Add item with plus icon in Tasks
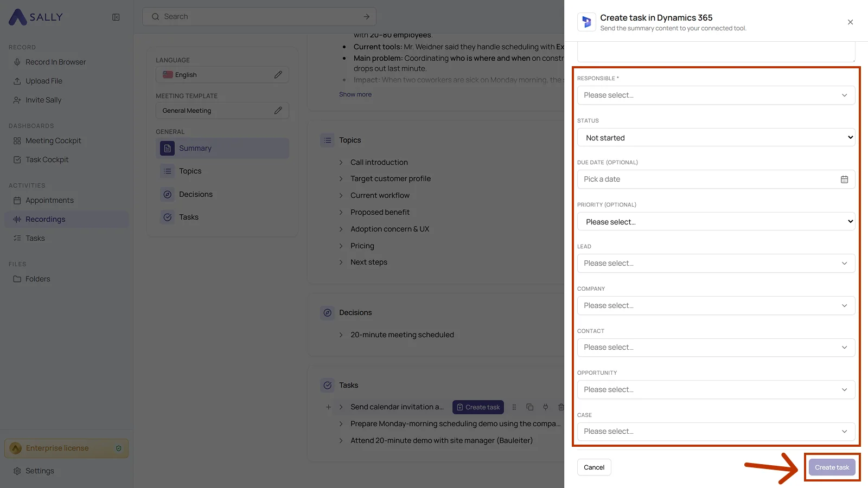This screenshot has width=868, height=488. click(x=328, y=407)
